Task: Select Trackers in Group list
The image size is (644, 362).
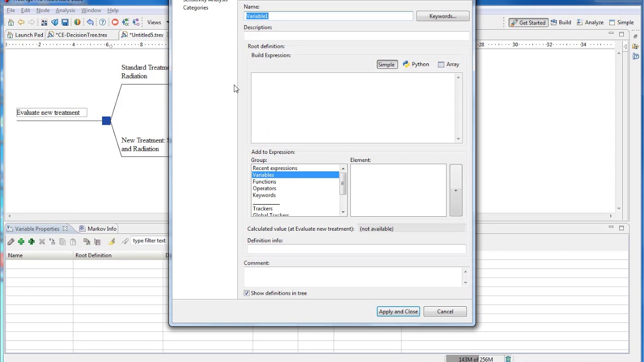Action: [295, 209]
